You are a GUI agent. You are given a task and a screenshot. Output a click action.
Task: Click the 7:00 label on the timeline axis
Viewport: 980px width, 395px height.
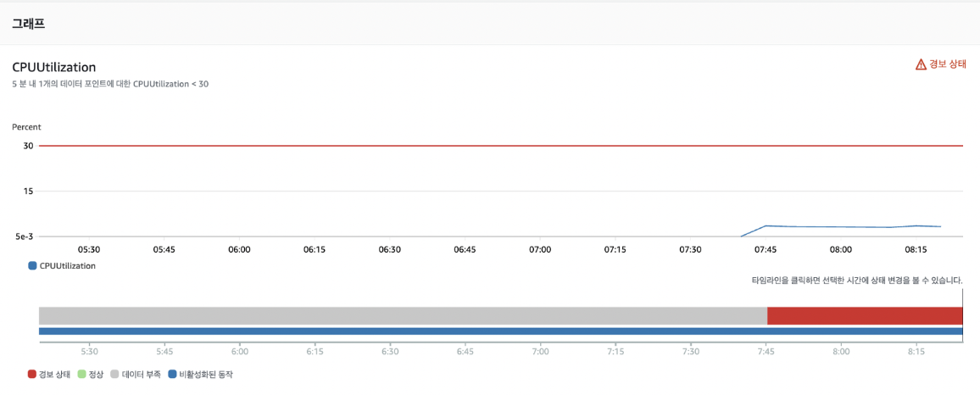pyautogui.click(x=540, y=352)
